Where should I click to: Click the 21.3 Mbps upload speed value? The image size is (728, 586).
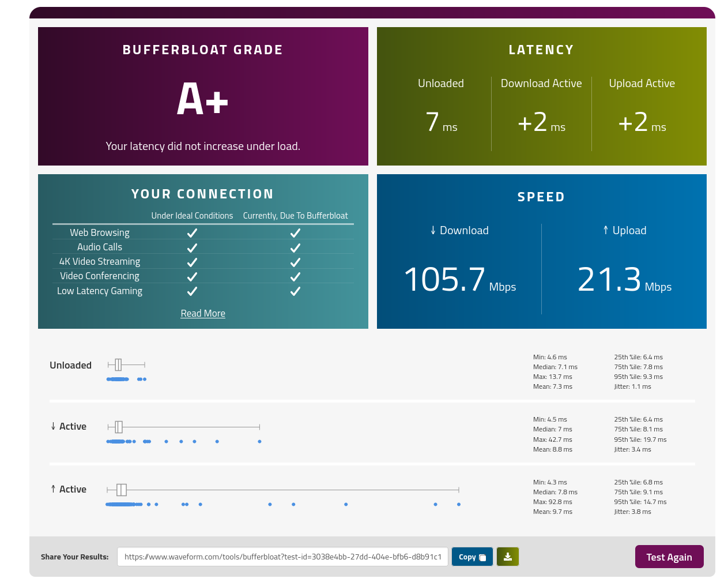625,280
